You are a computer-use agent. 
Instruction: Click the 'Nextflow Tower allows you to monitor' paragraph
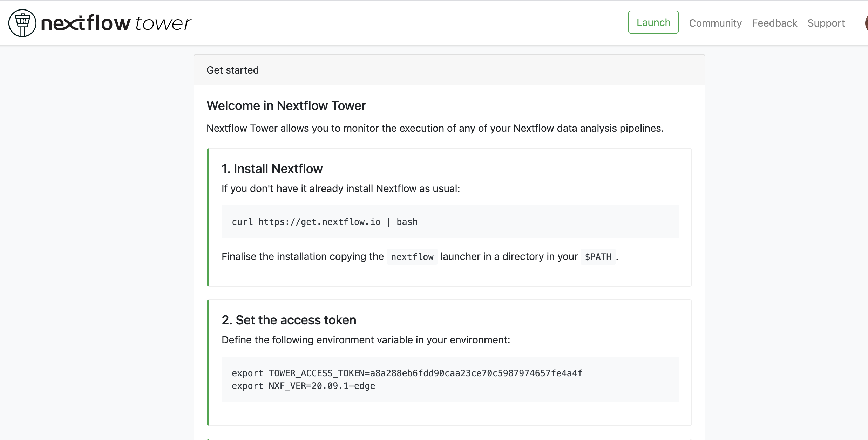[x=435, y=128]
